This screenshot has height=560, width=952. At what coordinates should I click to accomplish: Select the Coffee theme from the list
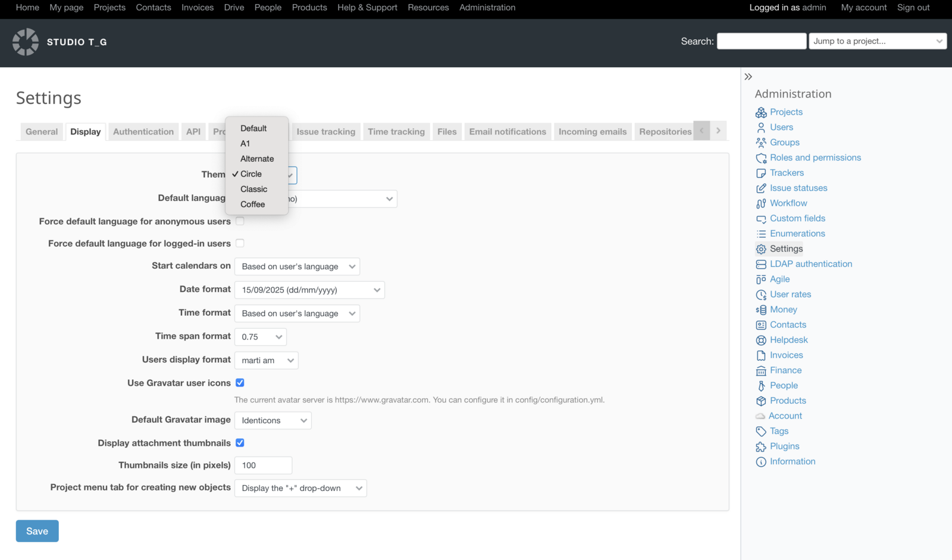click(x=252, y=204)
